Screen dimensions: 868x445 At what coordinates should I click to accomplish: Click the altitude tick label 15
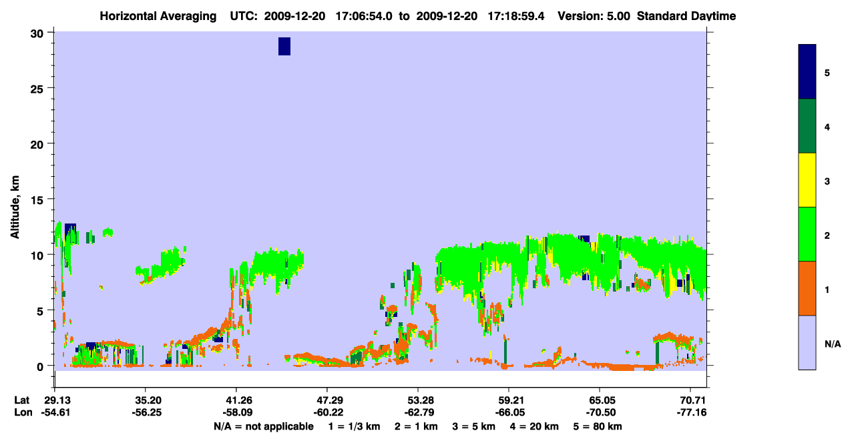point(38,199)
